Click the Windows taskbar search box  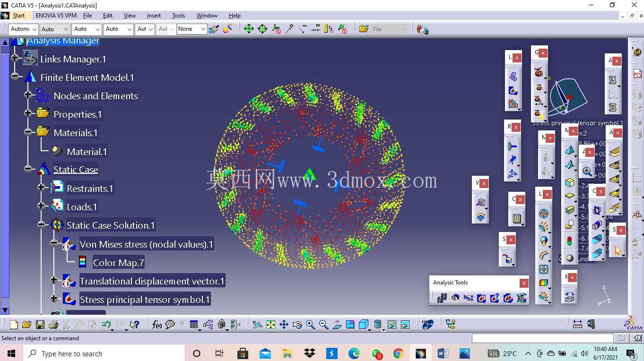pos(104,353)
